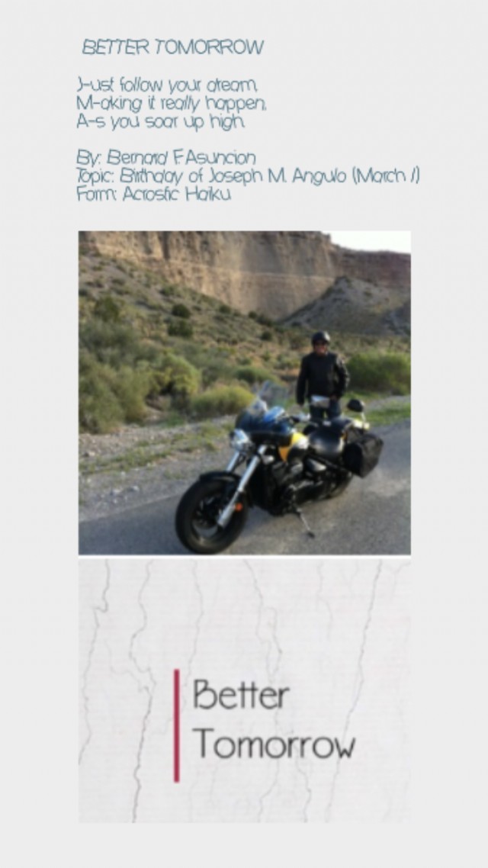This screenshot has height=868, width=488.
Task: Open author name Bernard F. Asuncion
Action: tap(166, 158)
